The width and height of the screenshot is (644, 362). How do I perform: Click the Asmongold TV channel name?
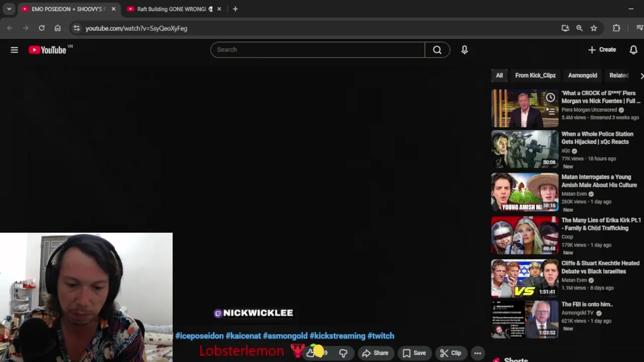pyautogui.click(x=578, y=313)
